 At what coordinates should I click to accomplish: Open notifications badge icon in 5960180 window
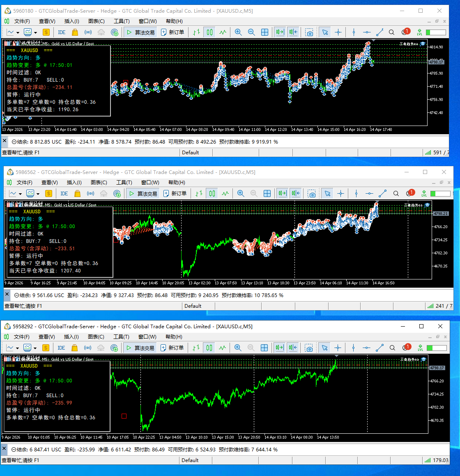[406, 32]
